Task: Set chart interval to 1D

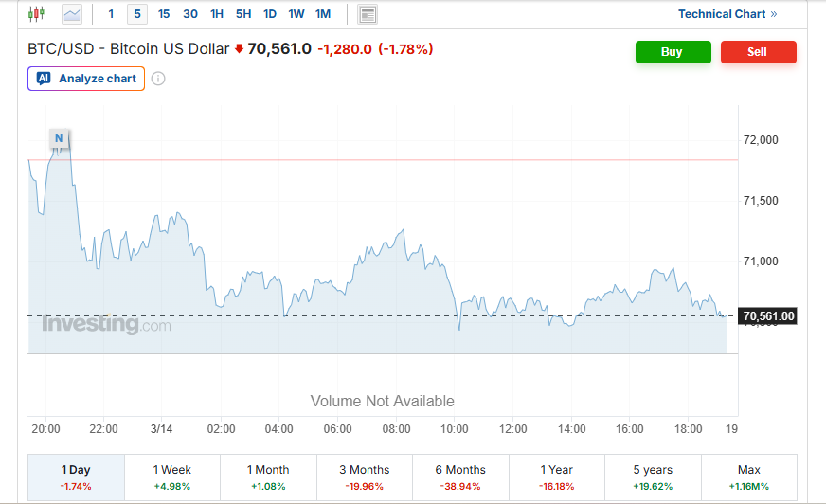Action: coord(270,14)
